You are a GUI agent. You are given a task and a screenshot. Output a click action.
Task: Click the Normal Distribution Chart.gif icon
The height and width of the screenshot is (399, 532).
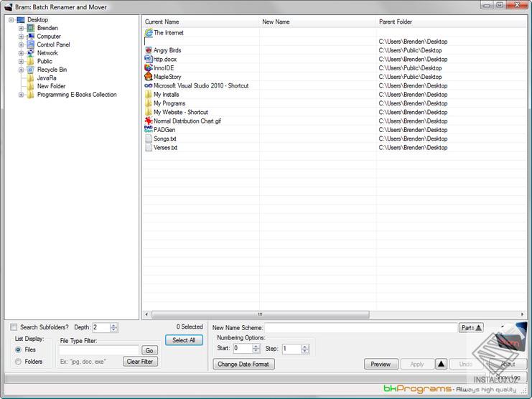[x=149, y=121]
